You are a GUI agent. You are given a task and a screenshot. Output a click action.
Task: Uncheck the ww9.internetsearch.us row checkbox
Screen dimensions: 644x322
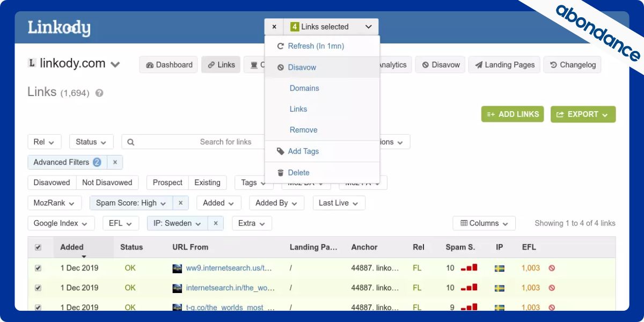[x=38, y=268]
